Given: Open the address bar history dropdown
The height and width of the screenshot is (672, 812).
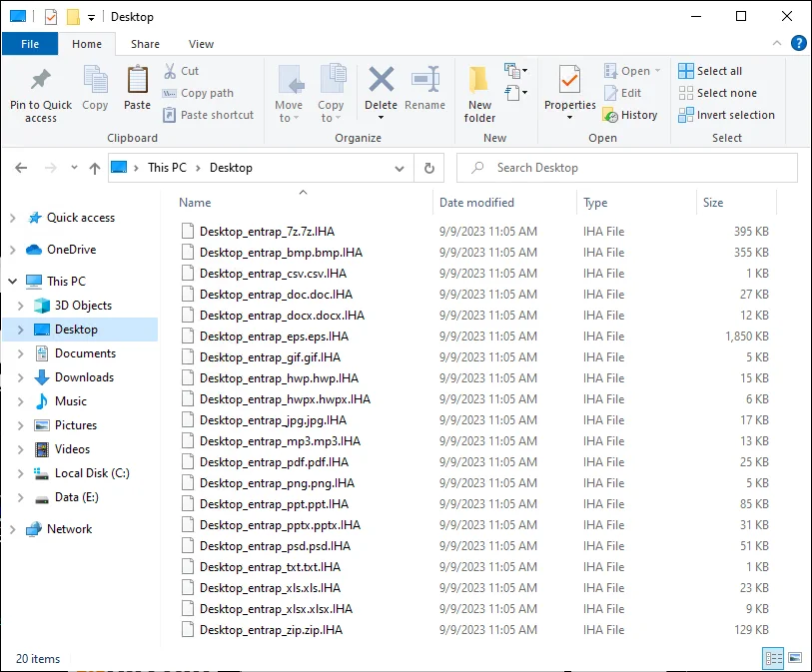Looking at the screenshot, I should pos(400,168).
